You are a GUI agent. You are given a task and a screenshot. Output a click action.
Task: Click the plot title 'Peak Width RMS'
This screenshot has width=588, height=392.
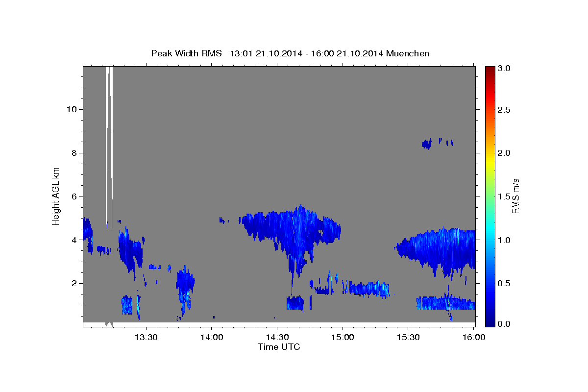tap(186, 53)
